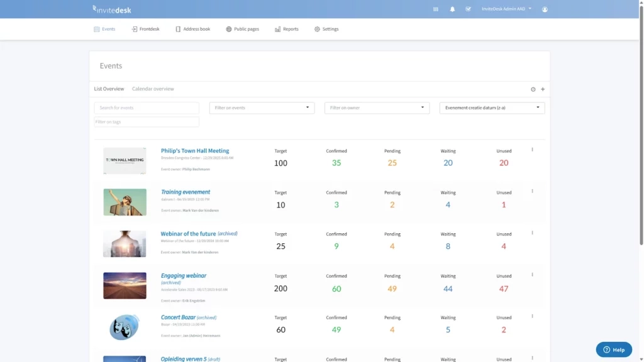Viewport: 644px width, 362px height.
Task: Select the List Overview tab
Action: click(x=109, y=89)
